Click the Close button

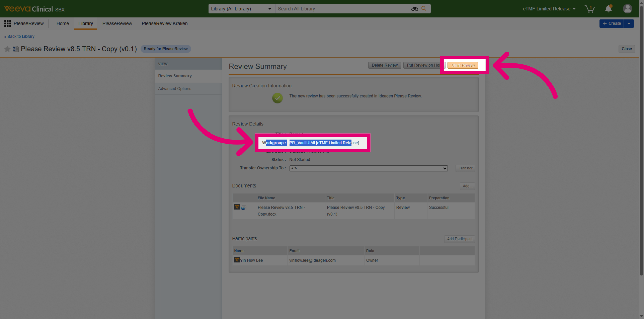tap(627, 49)
